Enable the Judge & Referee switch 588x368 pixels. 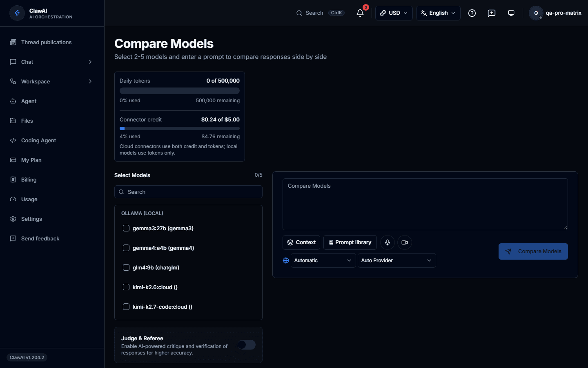coord(247,345)
